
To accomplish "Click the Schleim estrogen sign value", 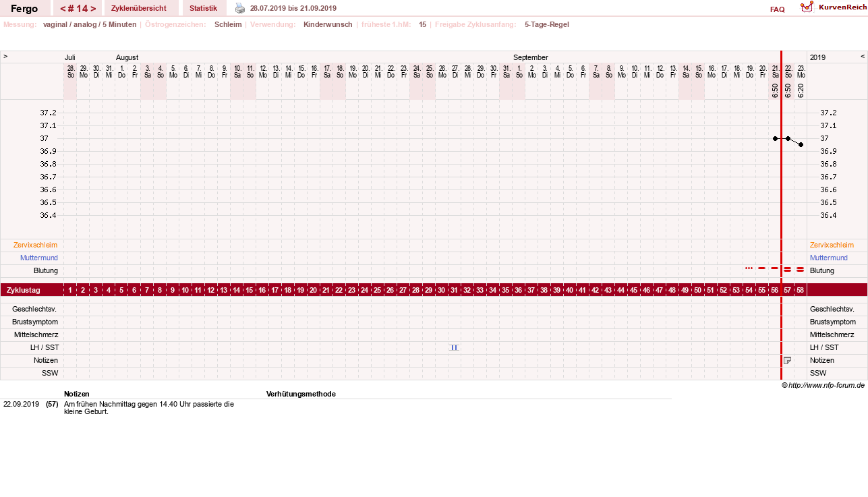I will (228, 24).
